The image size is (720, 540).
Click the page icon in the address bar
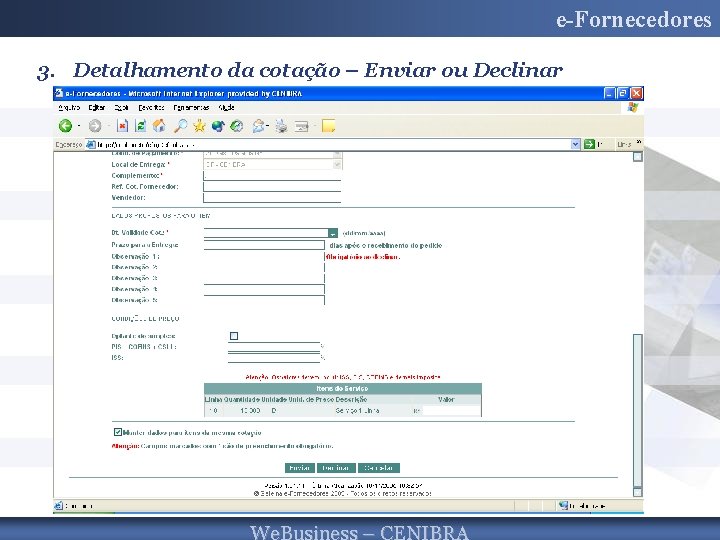[x=91, y=144]
